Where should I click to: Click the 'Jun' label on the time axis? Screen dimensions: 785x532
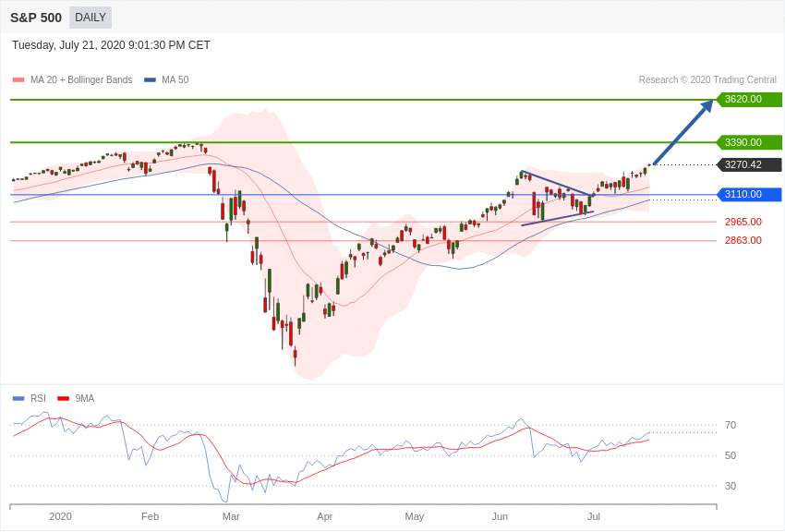click(500, 516)
